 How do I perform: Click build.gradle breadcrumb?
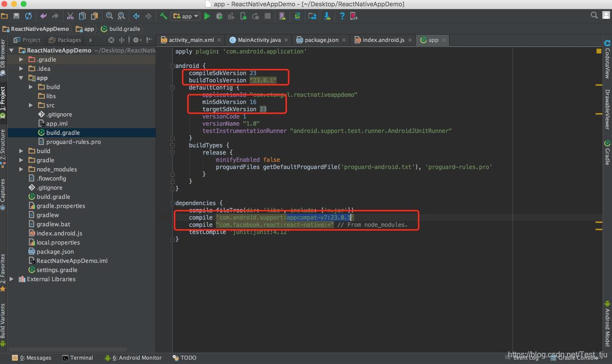(x=121, y=29)
